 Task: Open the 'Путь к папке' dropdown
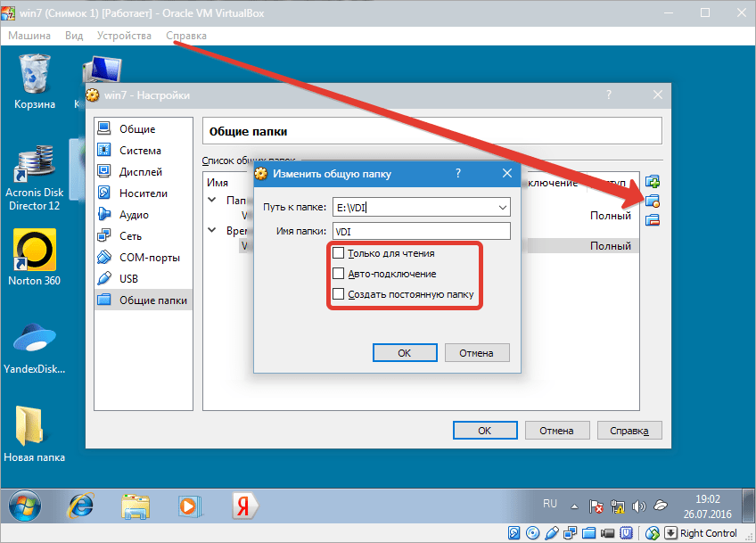tap(501, 208)
